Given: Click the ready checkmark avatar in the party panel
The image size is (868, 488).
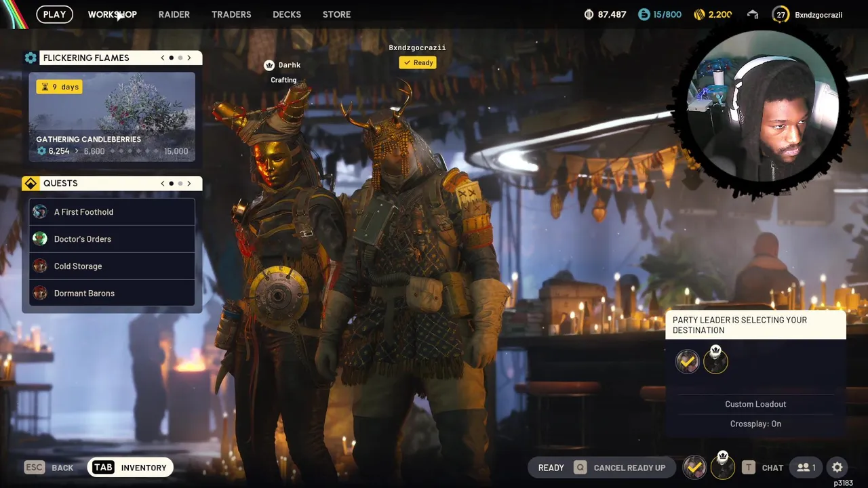Looking at the screenshot, I should click(x=687, y=361).
